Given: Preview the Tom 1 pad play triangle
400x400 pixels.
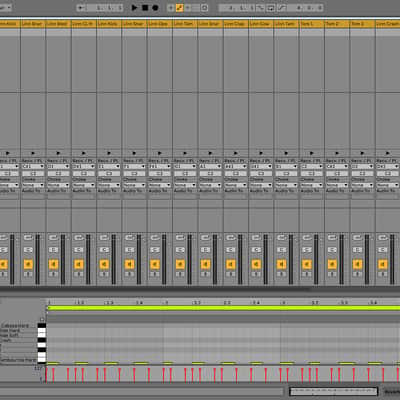Looking at the screenshot, I should pyautogui.click(x=312, y=153).
